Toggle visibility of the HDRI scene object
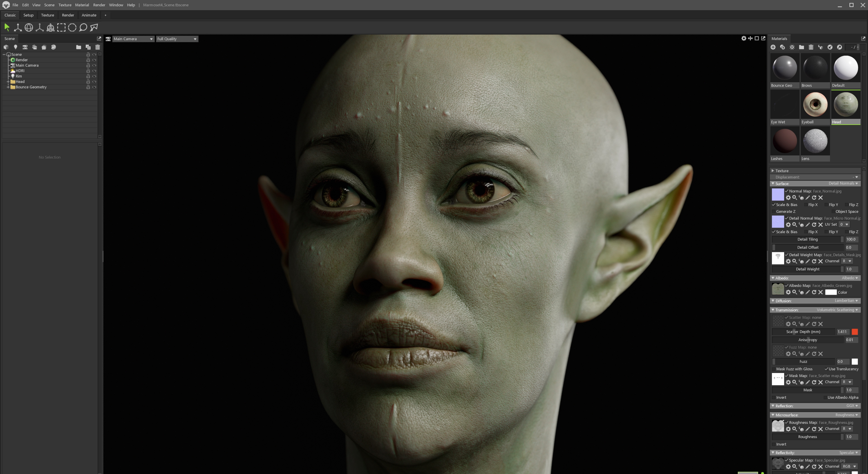Image resolution: width=868 pixels, height=474 pixels. (95, 71)
